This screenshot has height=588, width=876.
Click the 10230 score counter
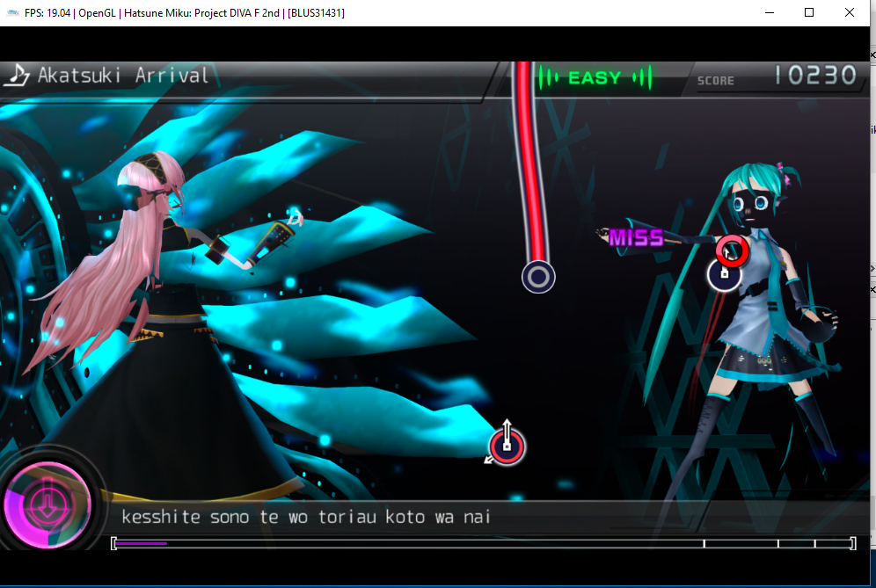[814, 76]
